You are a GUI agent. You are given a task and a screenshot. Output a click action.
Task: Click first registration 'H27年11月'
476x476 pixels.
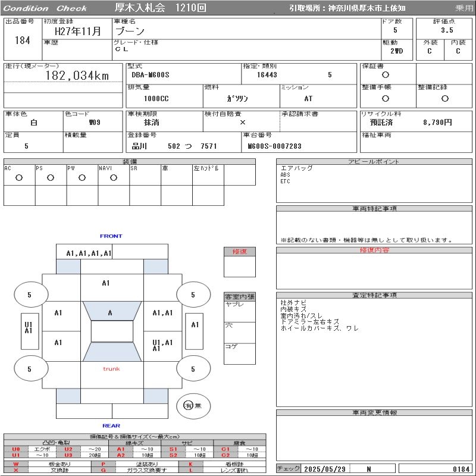click(78, 32)
